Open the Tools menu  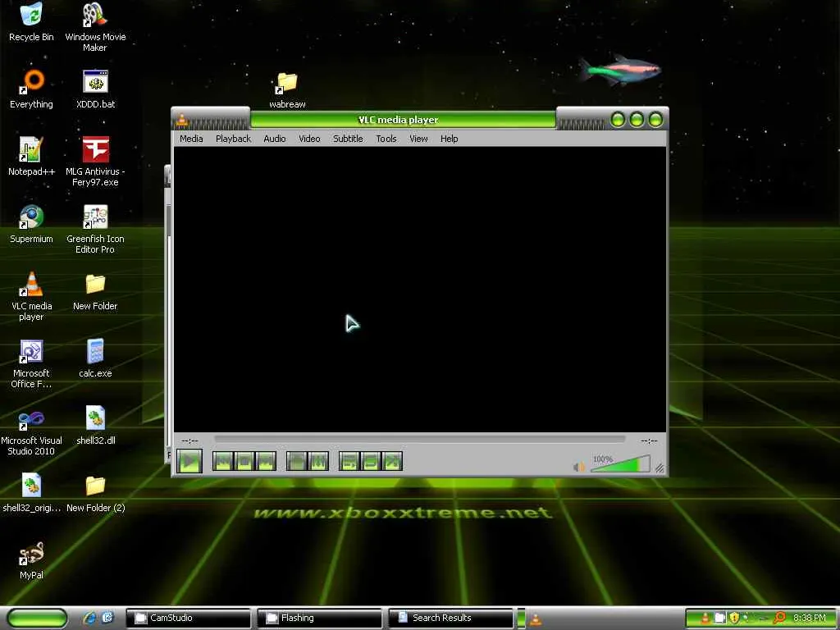(x=386, y=139)
